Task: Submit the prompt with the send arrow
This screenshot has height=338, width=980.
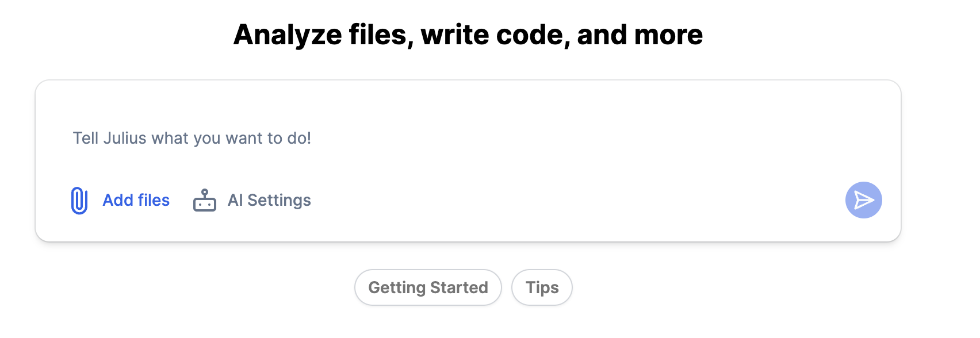Action: [x=863, y=200]
